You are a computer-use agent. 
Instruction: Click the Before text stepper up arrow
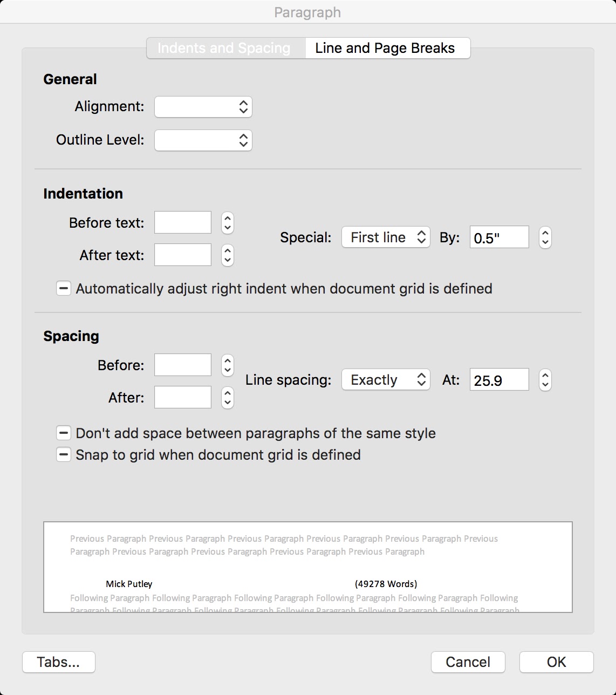coord(227,218)
